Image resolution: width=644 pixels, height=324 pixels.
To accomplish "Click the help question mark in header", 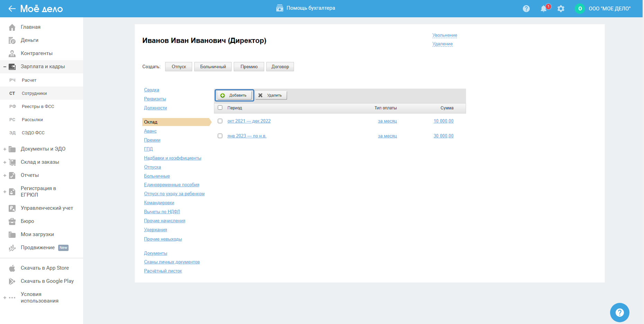I will 526,9.
